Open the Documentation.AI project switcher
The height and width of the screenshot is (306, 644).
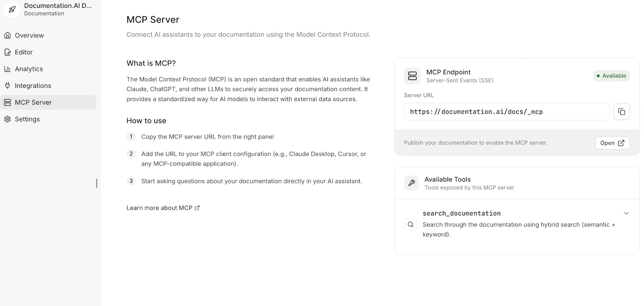click(x=57, y=9)
